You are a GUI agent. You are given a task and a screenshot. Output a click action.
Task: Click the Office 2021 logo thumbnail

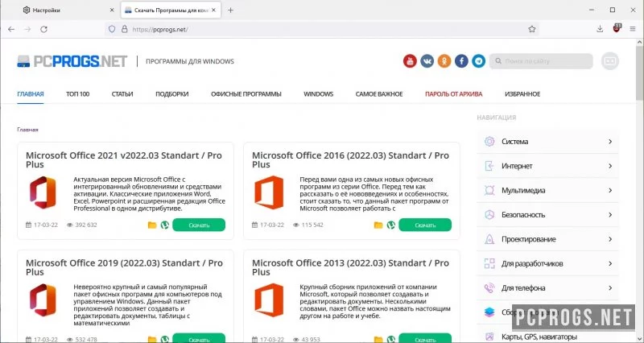tap(43, 192)
